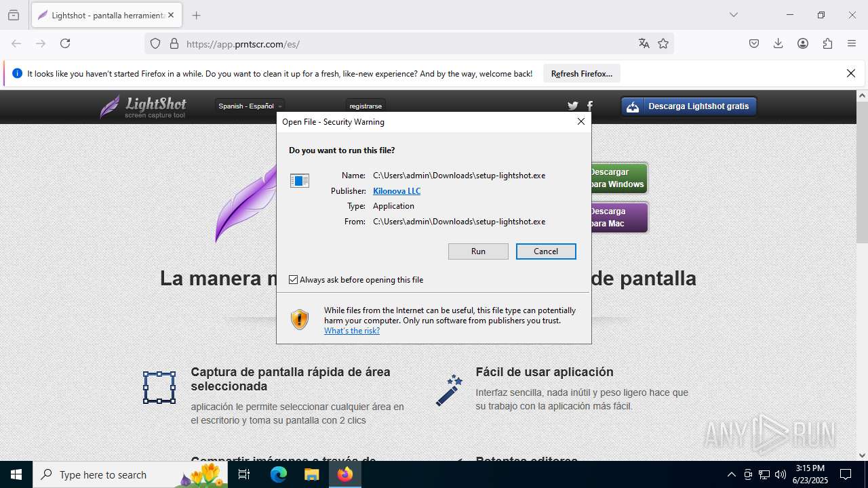Click Run in the security warning dialog
Image resolution: width=868 pixels, height=488 pixels.
[x=478, y=251]
